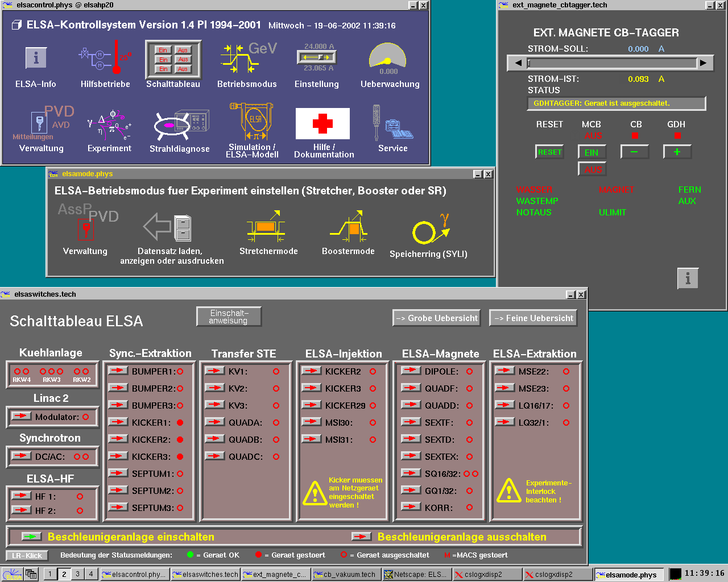The width and height of the screenshot is (728, 582).
Task: Click left arrow of STROM-SOLL slider
Action: point(518,63)
